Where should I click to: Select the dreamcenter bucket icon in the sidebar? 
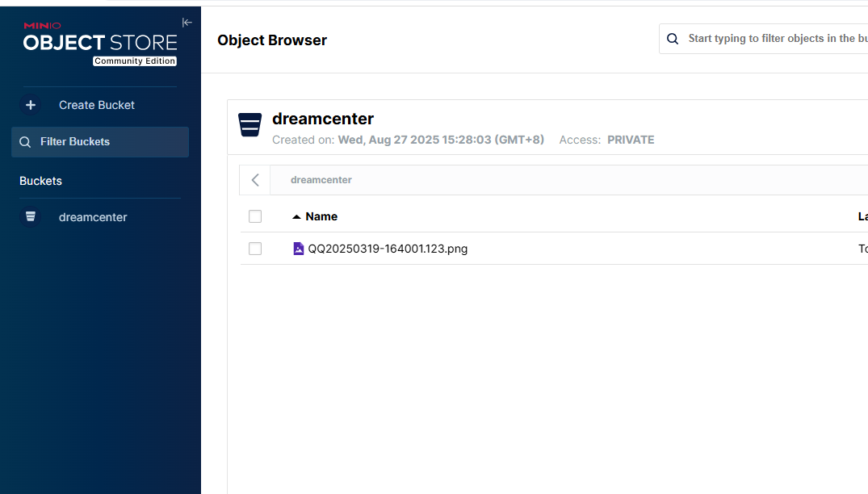point(31,217)
